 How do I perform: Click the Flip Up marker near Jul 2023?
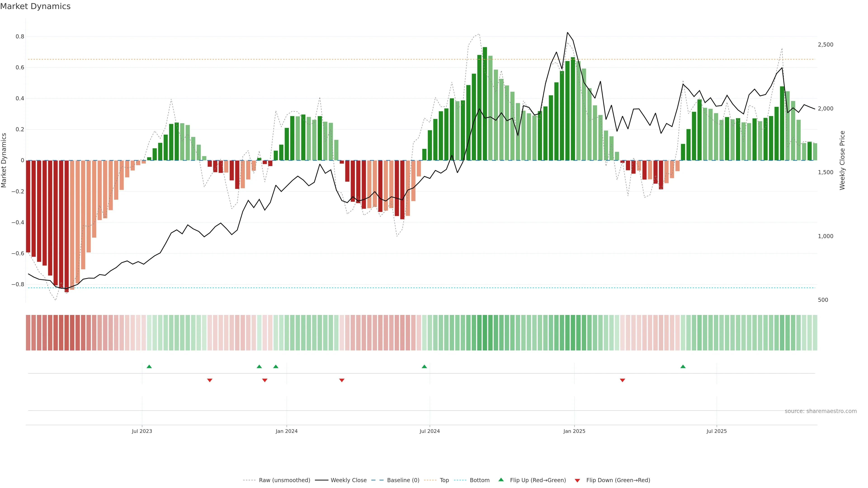pos(149,366)
